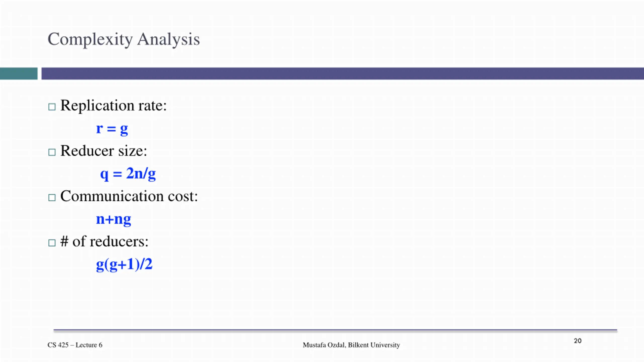Image resolution: width=644 pixels, height=362 pixels.
Task: Select the 'Communication cost:' text
Action: pyautogui.click(x=129, y=196)
